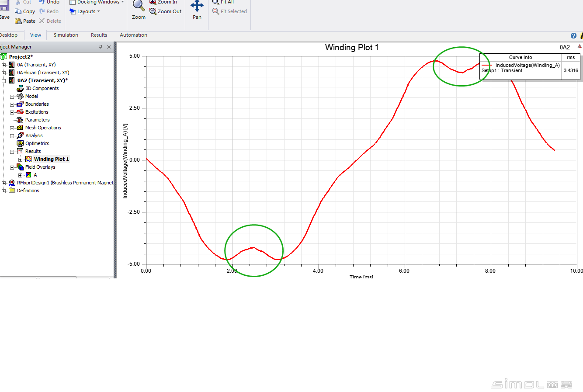Select the 0A (Transient, XY) design icon
This screenshot has width=583, height=392.
pos(12,65)
